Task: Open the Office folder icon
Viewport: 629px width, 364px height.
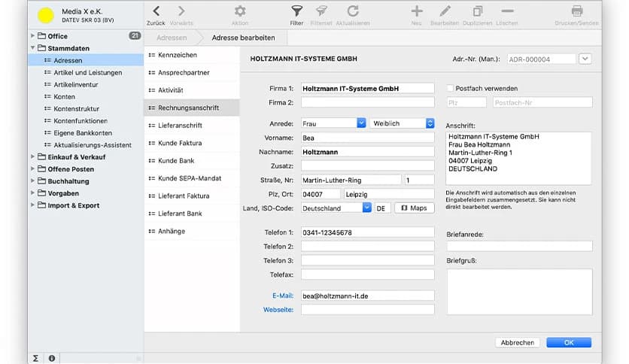Action: [x=41, y=35]
